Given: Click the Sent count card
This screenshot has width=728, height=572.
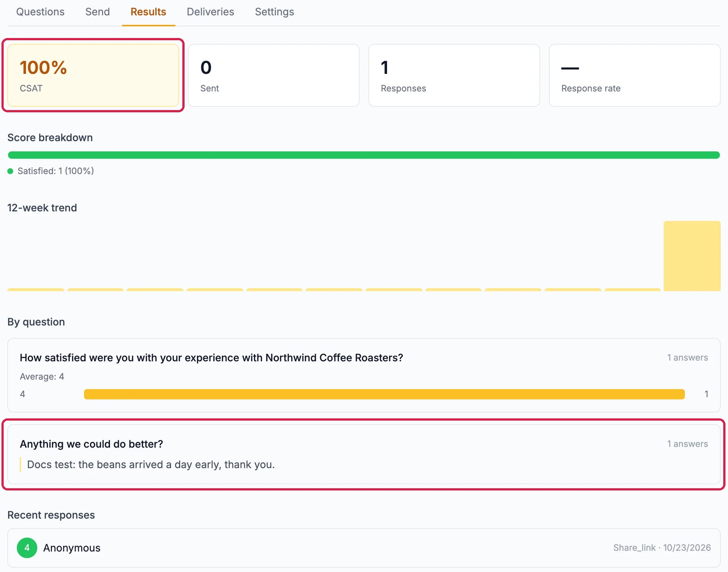Looking at the screenshot, I should coord(274,75).
